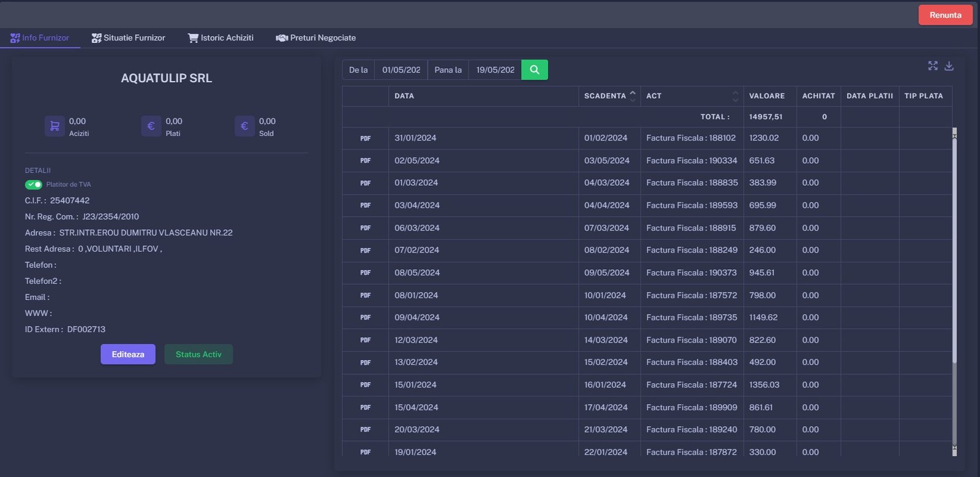This screenshot has height=477, width=980.
Task: Sort table by Act column arrows
Action: coord(735,96)
